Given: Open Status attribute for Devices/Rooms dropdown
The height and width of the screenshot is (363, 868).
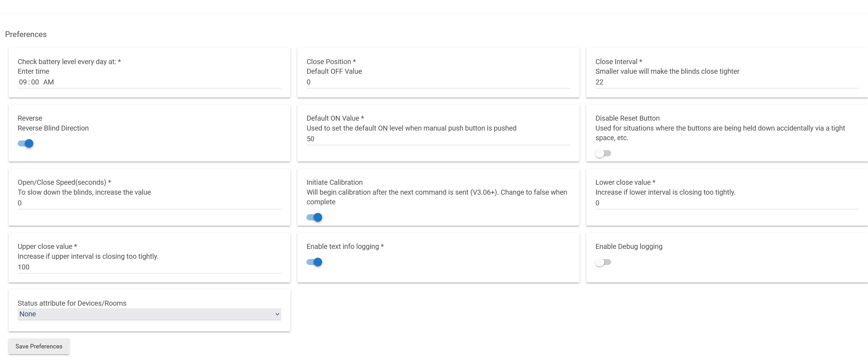Looking at the screenshot, I should tap(149, 314).
